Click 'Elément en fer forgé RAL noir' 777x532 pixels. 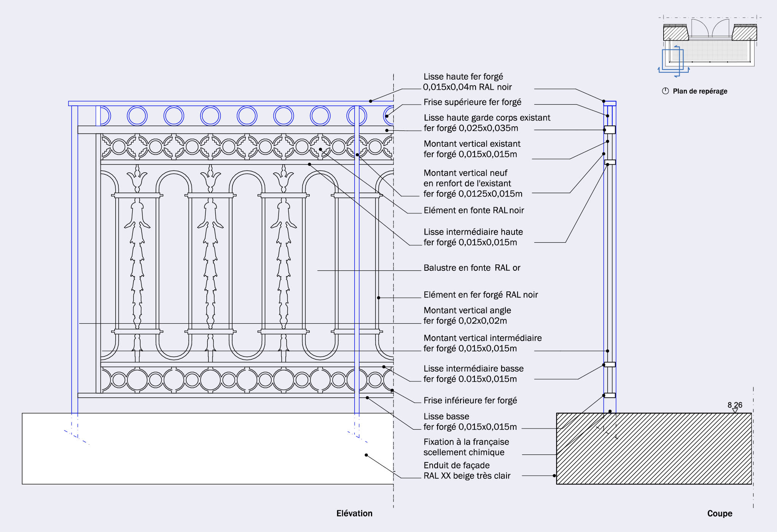(x=481, y=295)
